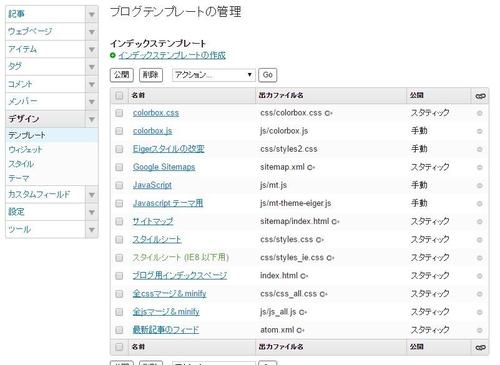Sort by 出力ファイル名 column header
Screen dimensions: 500x365
pyautogui.click(x=281, y=95)
